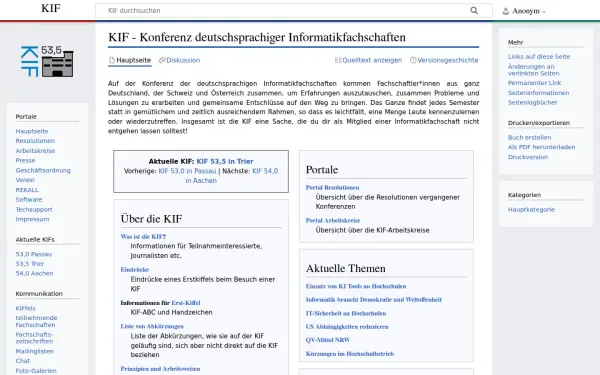
Task: Open Mailinglisten sidebar link
Action: pyautogui.click(x=34, y=351)
